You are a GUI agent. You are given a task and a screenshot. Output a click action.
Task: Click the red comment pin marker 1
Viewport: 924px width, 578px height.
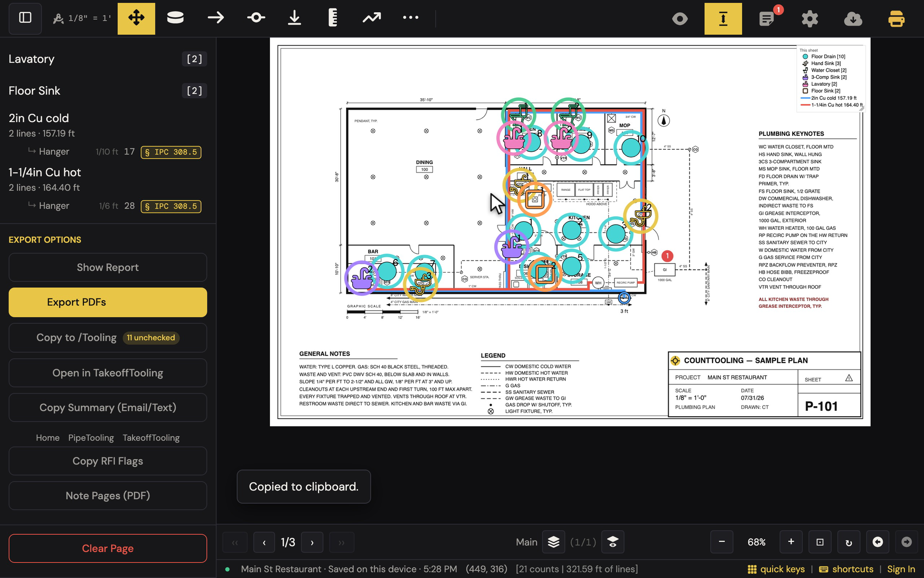pyautogui.click(x=667, y=256)
